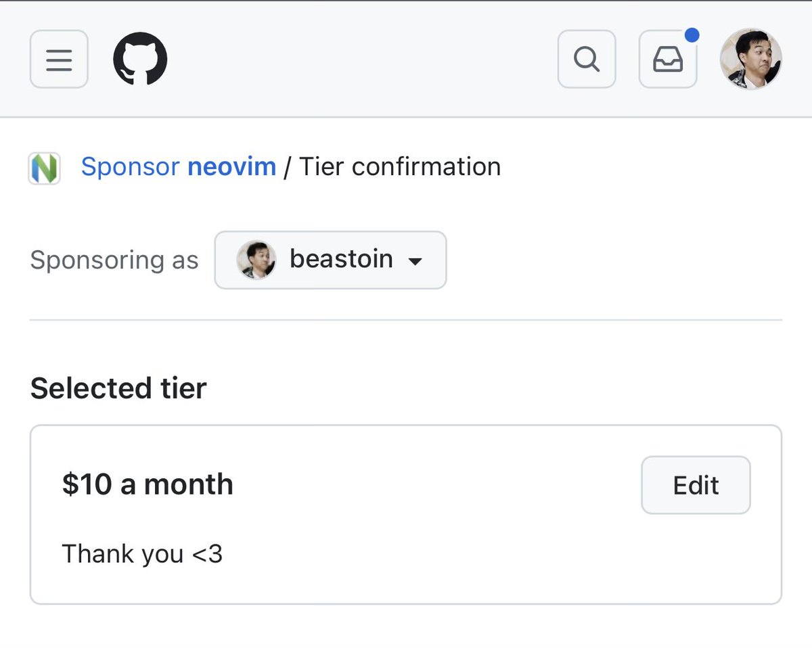
Task: Click the small beastoin avatar thumbnail
Action: click(256, 260)
